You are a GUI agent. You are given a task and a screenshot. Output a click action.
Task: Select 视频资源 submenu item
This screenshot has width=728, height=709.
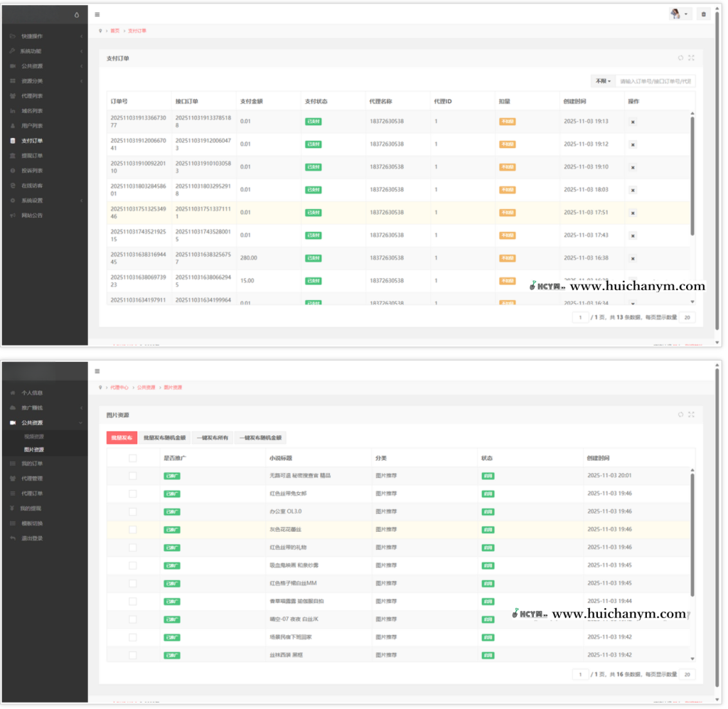click(x=34, y=437)
